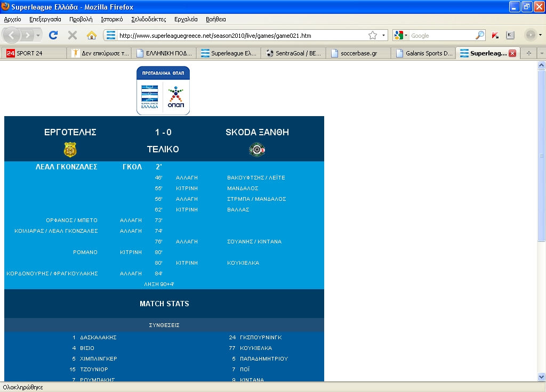Image resolution: width=546 pixels, height=392 pixels.
Task: Open the list all tabs dropdown
Action: pos(541,53)
